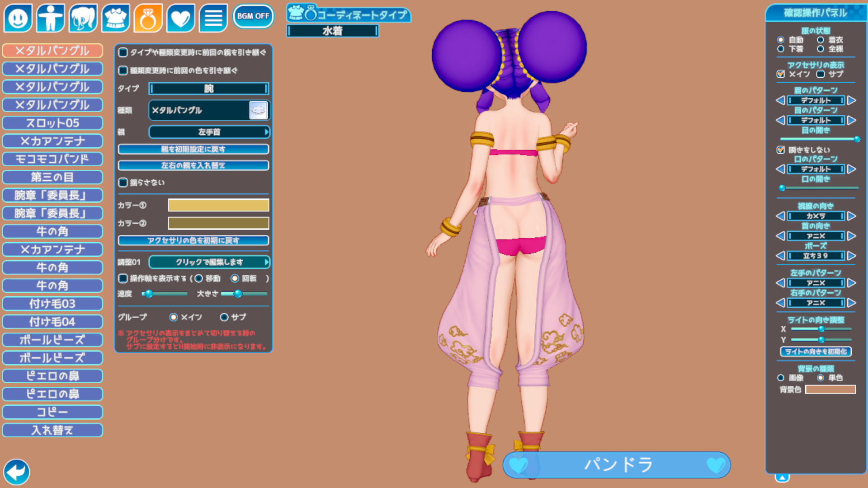Screen dimensions: 868x488
Task: Click the メタルバングル thumbnail icon in 種類
Action: [259, 110]
